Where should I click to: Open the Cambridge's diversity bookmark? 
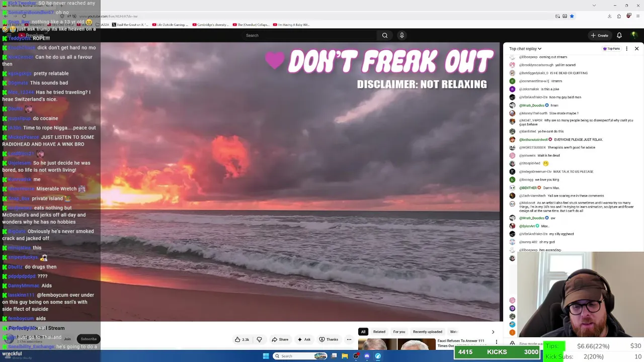(210, 25)
